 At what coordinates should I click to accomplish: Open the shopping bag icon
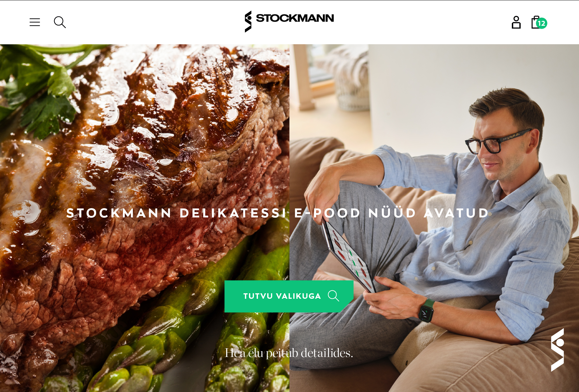[536, 22]
